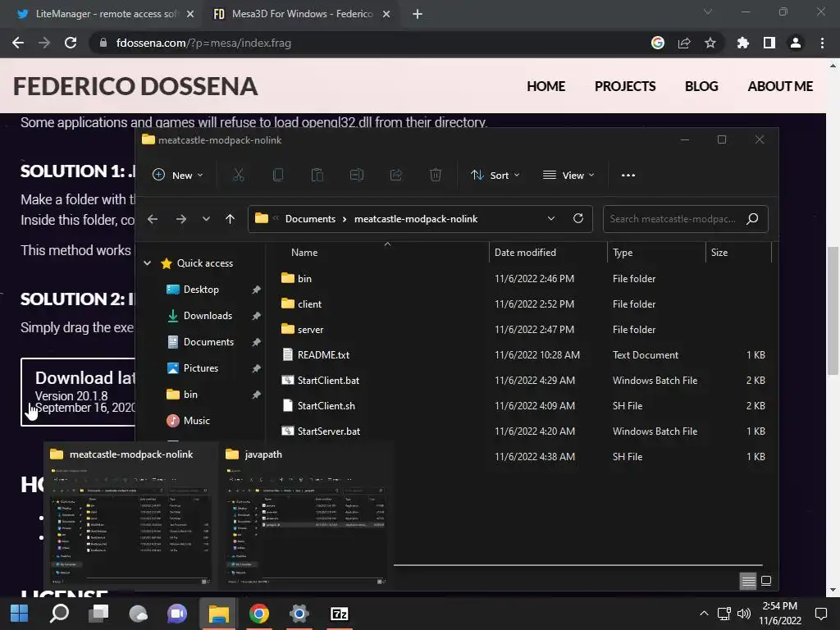The width and height of the screenshot is (840, 630).
Task: Click the Rename icon in Explorer toolbar
Action: tap(357, 176)
